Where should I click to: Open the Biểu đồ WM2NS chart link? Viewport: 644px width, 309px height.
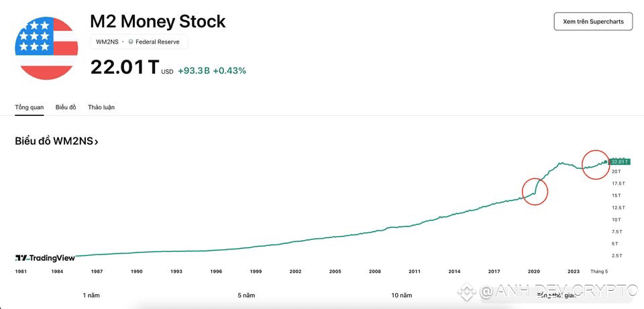tap(56, 141)
